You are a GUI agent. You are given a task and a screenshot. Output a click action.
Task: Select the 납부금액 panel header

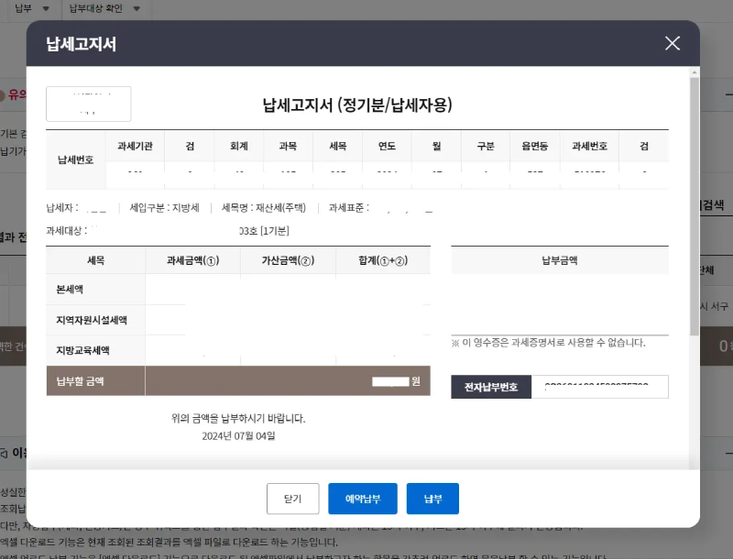point(559,259)
